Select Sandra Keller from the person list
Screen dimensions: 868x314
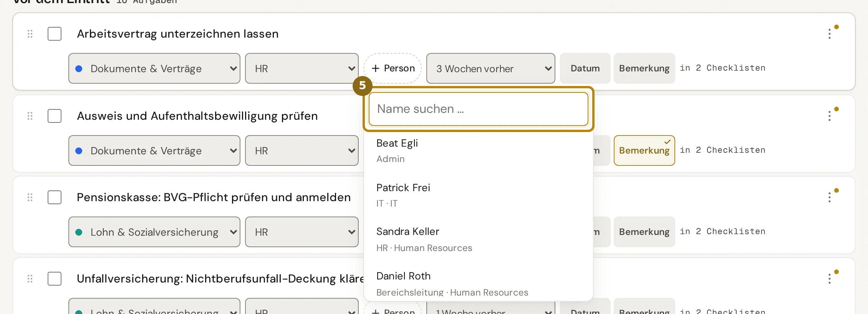(479, 239)
